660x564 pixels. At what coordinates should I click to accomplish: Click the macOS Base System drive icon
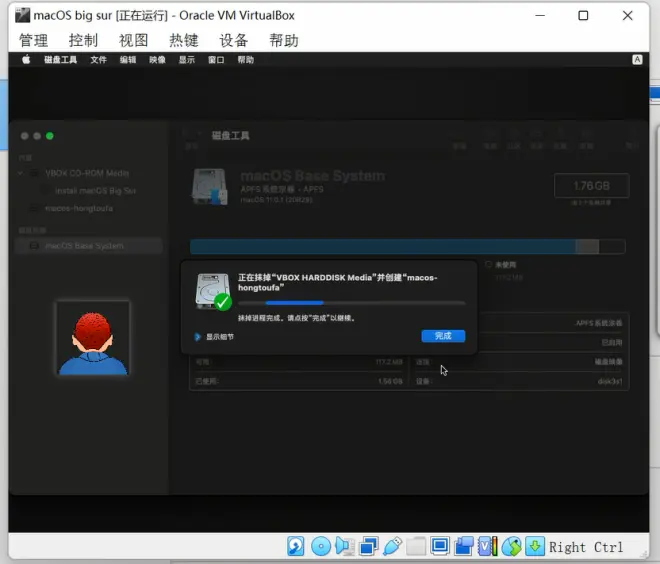pos(210,186)
